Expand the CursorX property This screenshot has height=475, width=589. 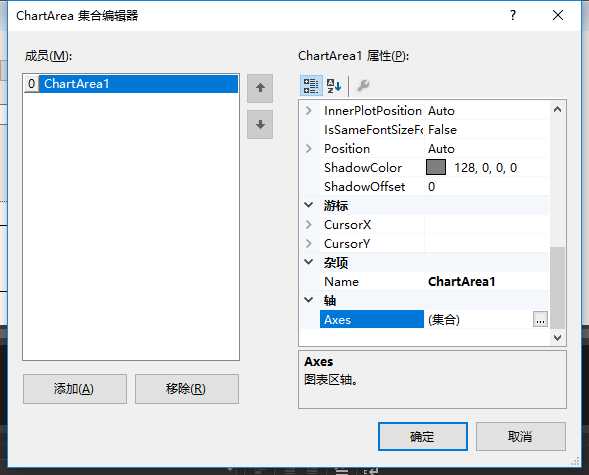pyautogui.click(x=309, y=225)
